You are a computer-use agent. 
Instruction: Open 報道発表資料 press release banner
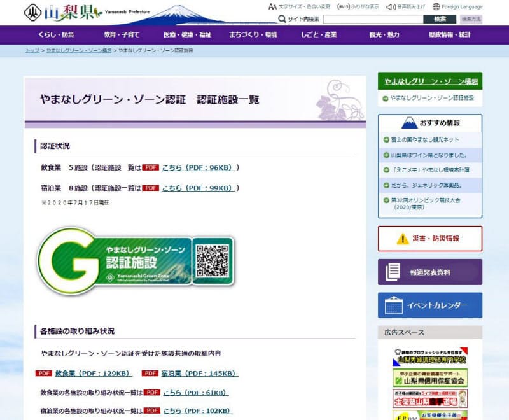[429, 272]
